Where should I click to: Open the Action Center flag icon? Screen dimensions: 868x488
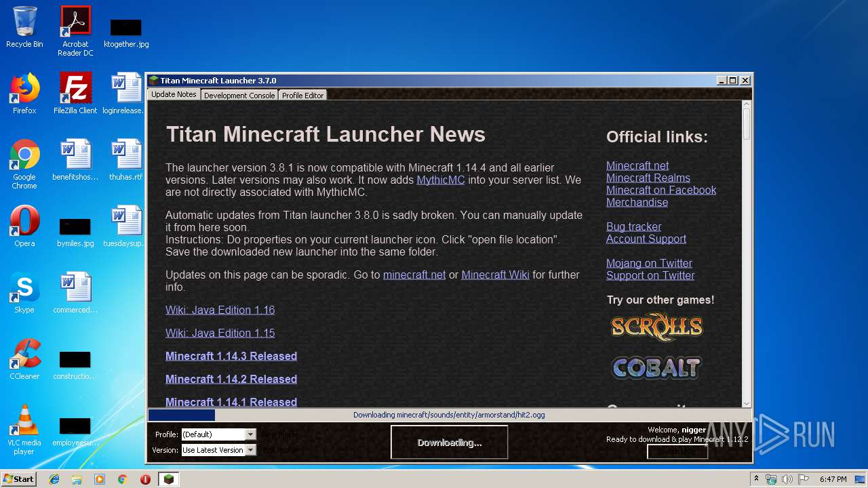tap(804, 479)
